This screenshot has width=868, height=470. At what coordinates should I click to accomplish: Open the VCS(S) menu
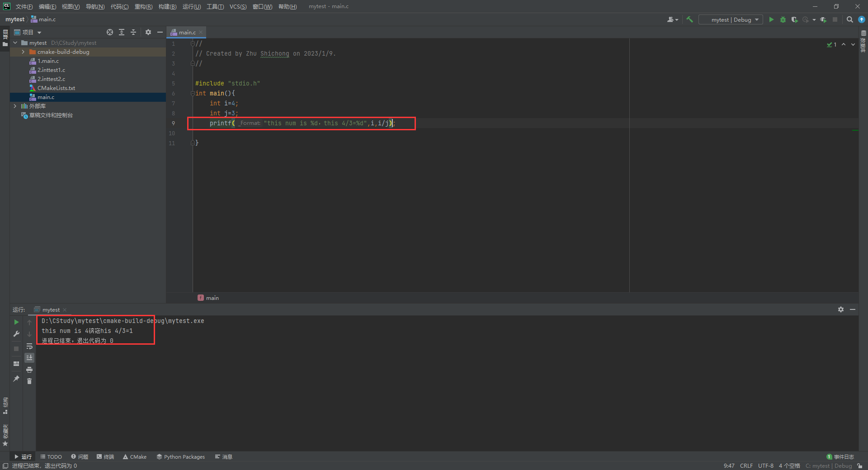[x=238, y=6]
